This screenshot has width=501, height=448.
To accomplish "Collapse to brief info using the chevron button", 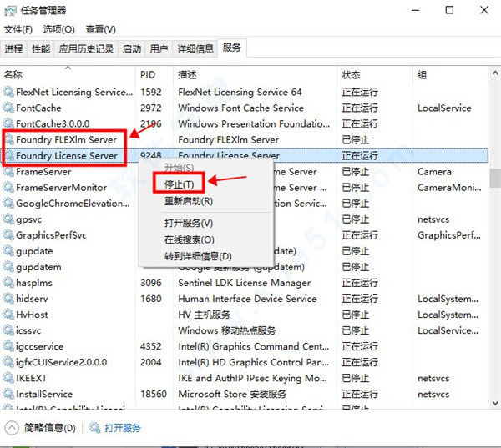I will 12,428.
